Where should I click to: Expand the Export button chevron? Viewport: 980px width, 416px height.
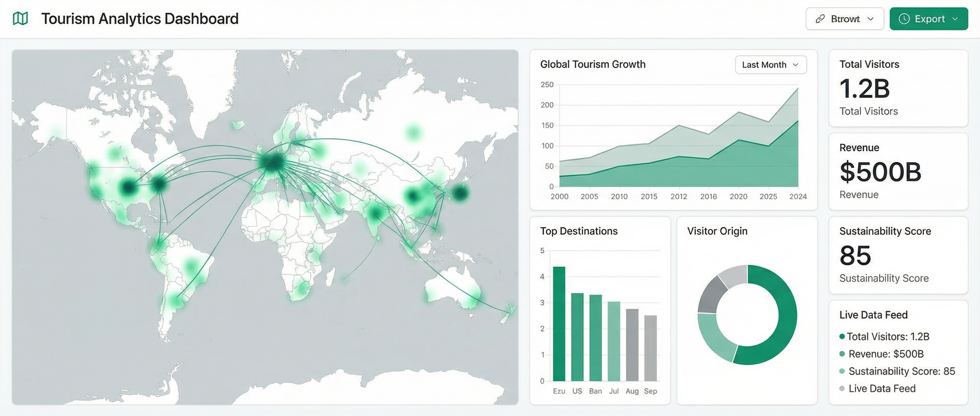point(955,19)
